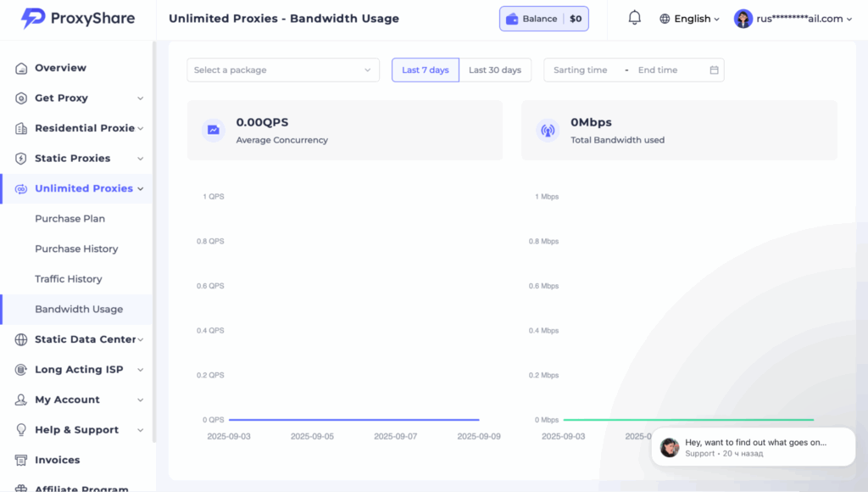Open the notifications bell
Screen dimensions: 868x492
click(x=634, y=18)
